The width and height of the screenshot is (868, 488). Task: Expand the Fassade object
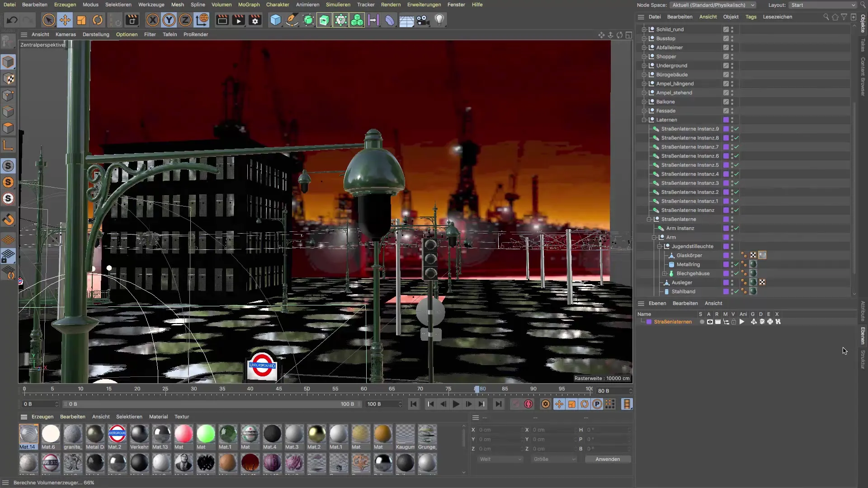(x=644, y=111)
